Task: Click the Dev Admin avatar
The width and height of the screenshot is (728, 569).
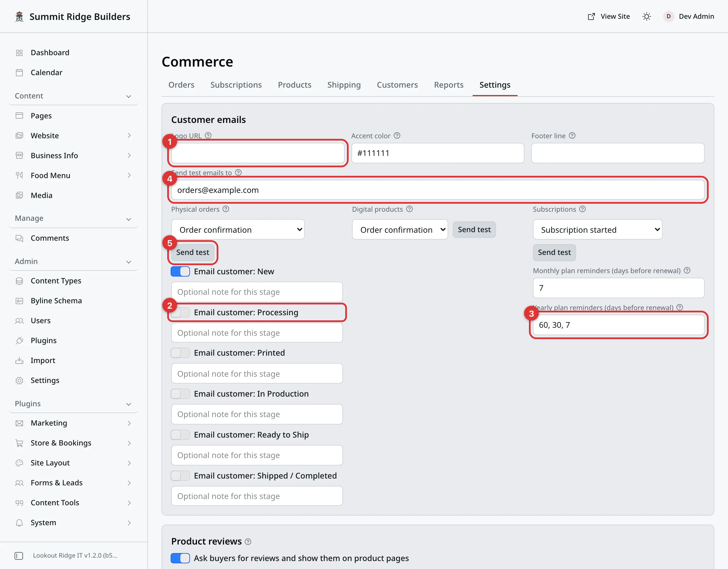Action: coord(668,16)
